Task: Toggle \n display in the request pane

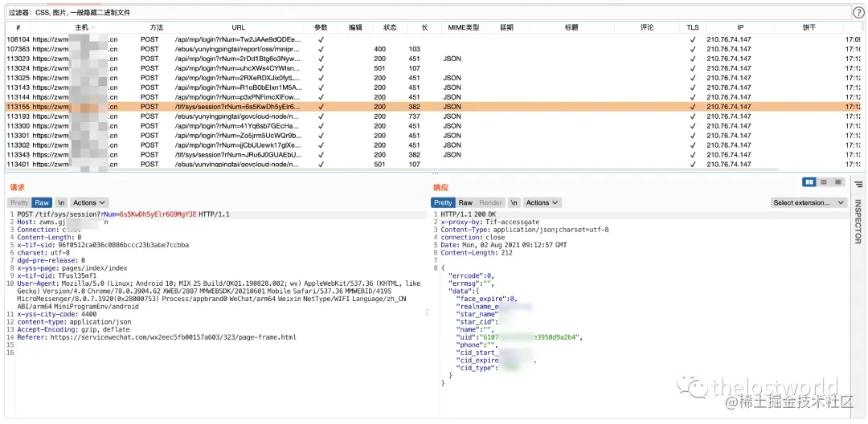Action: [x=61, y=203]
